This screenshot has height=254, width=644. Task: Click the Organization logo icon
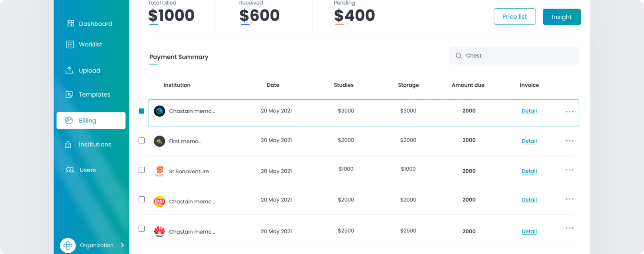pyautogui.click(x=68, y=245)
